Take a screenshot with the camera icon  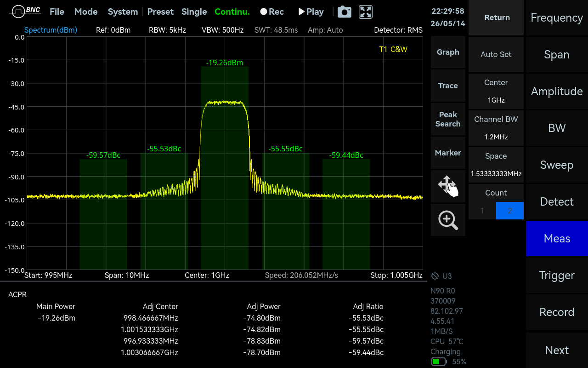coord(345,12)
